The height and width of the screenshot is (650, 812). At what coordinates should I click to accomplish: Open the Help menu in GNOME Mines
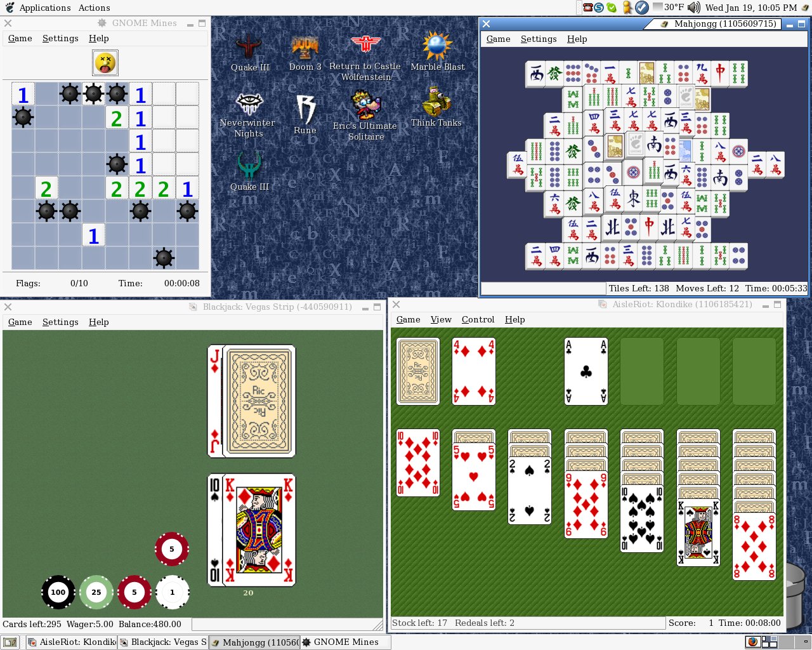(98, 38)
